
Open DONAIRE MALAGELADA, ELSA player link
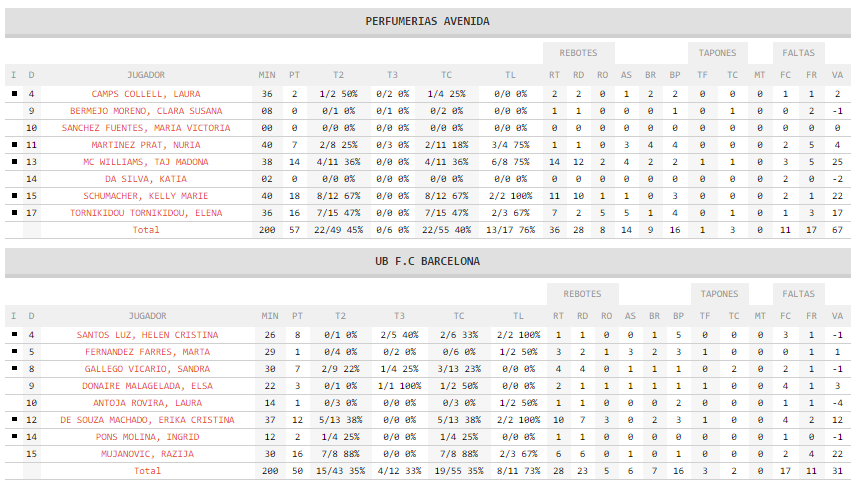(147, 386)
